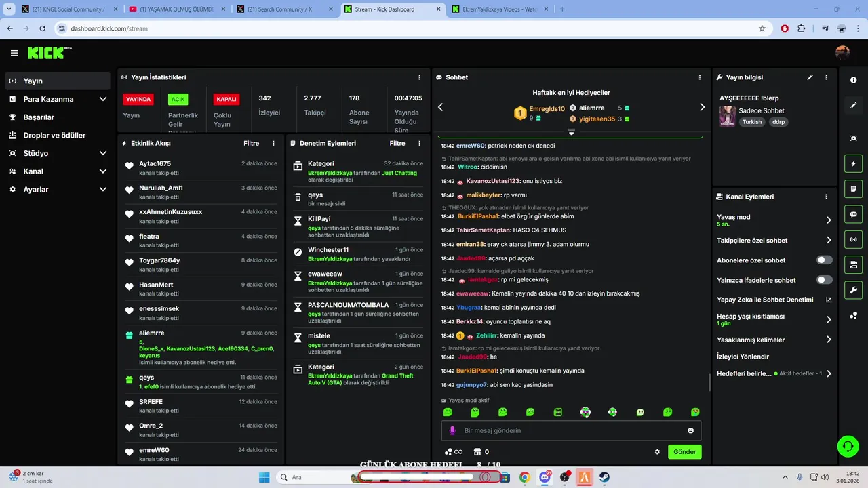This screenshot has height=488, width=868.
Task: Open Yayın İstatistikleri three-dot menu
Action: tap(419, 77)
